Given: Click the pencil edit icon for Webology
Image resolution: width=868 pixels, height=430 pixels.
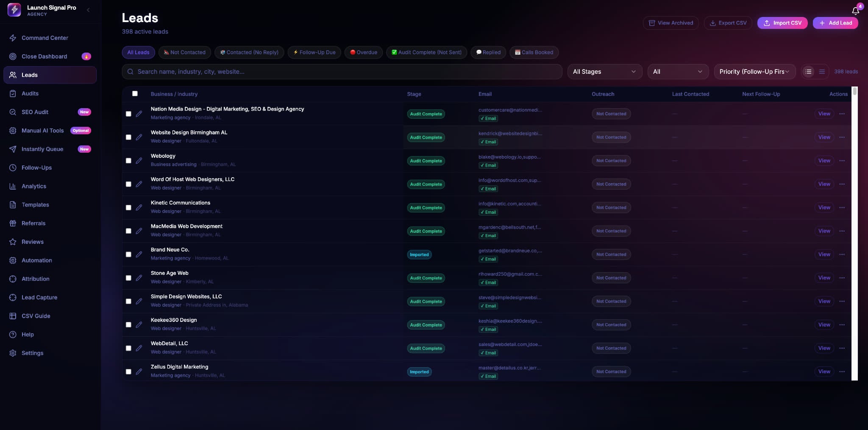Looking at the screenshot, I should click(139, 161).
